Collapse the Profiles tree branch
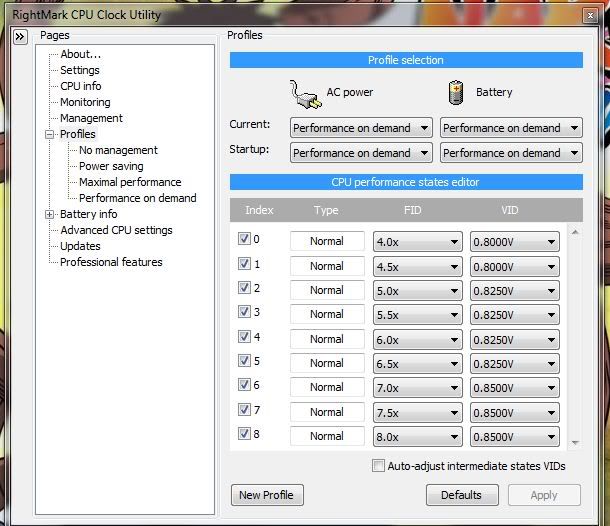This screenshot has height=526, width=610. pos(49,135)
